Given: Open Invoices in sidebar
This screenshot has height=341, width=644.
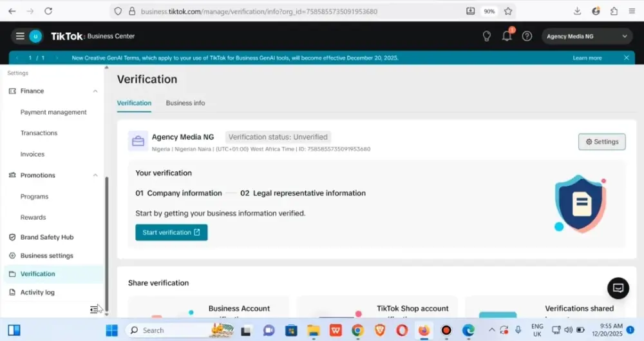Looking at the screenshot, I should click(x=32, y=154).
